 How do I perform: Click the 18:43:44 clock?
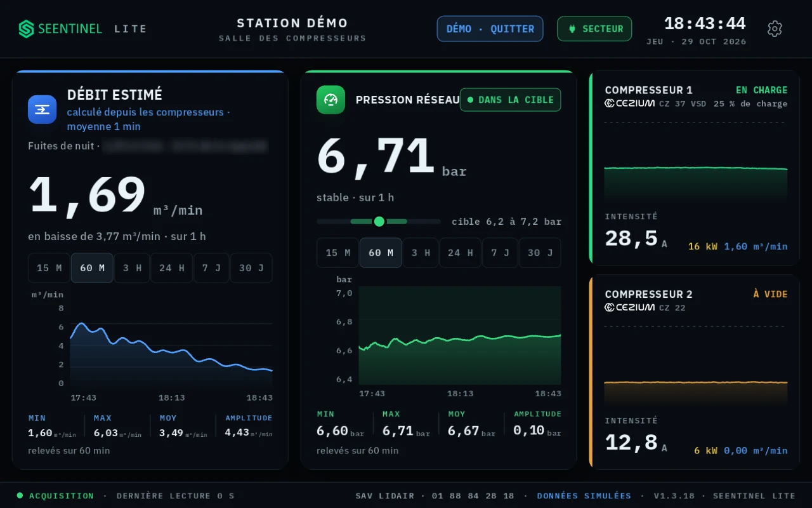pos(705,23)
